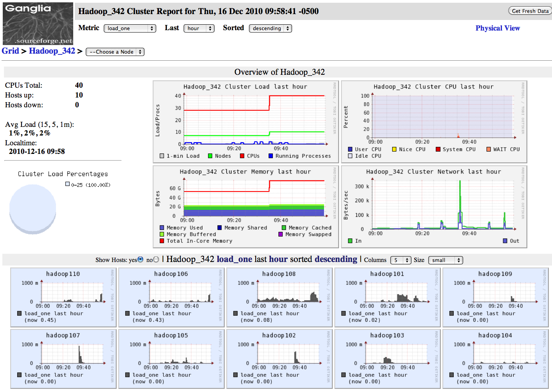Screen dimensions: 552x392
Task: Click the Memory Buffered legend swatch
Action: point(162,234)
